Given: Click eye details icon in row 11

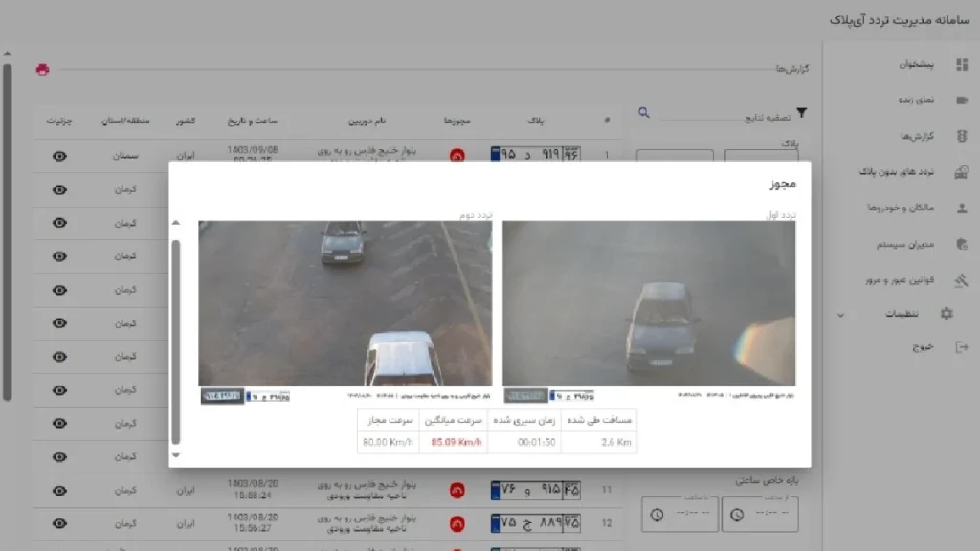Looking at the screenshot, I should click(59, 491).
